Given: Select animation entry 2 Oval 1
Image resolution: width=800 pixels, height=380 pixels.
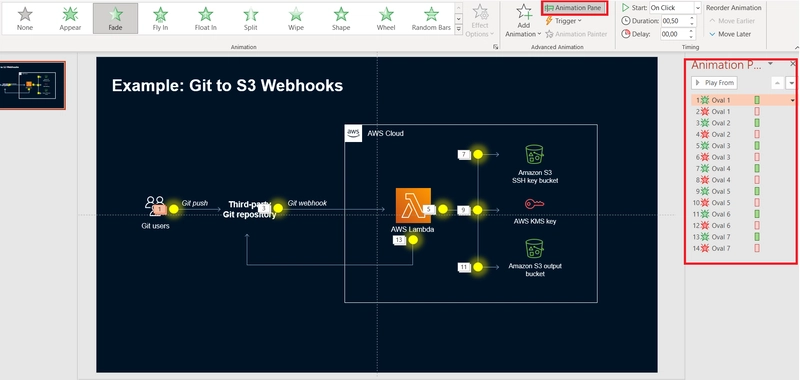Looking at the screenshot, I should [743, 111].
